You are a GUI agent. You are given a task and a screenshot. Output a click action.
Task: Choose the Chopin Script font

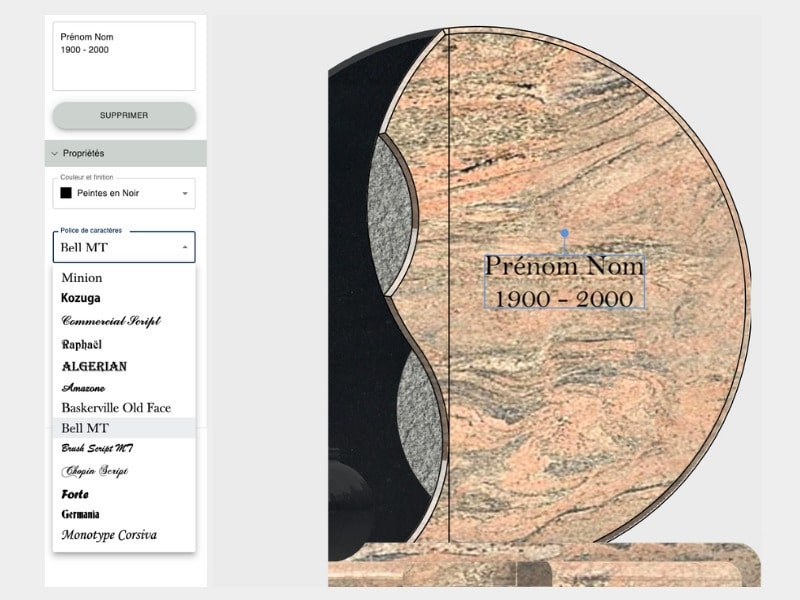click(124, 471)
